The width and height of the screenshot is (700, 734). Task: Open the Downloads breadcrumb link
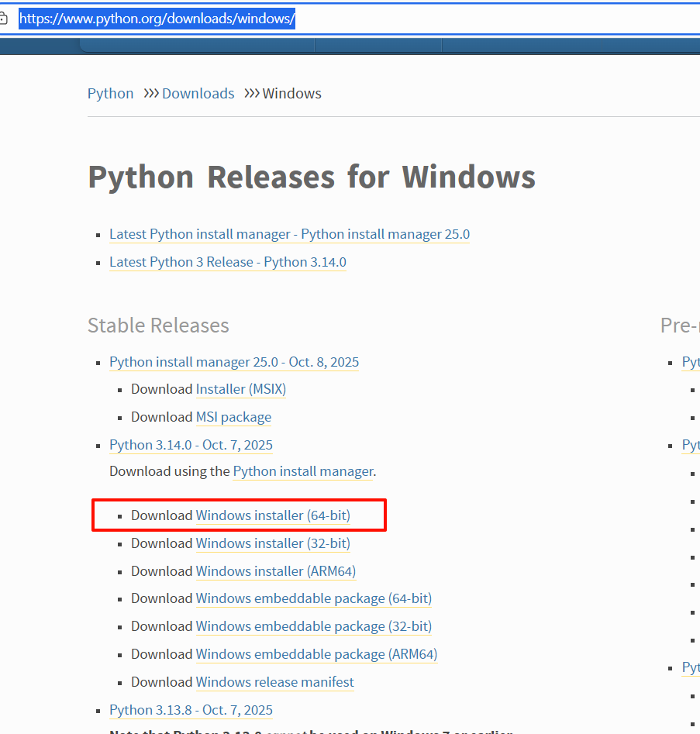click(198, 94)
